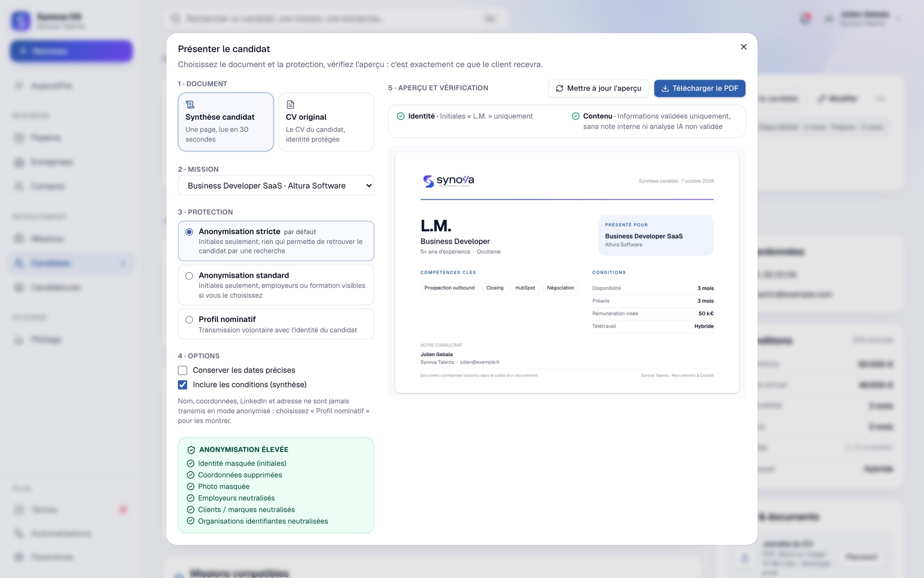Click the refresh icon in Mettre à jour l'aperçu

click(559, 88)
